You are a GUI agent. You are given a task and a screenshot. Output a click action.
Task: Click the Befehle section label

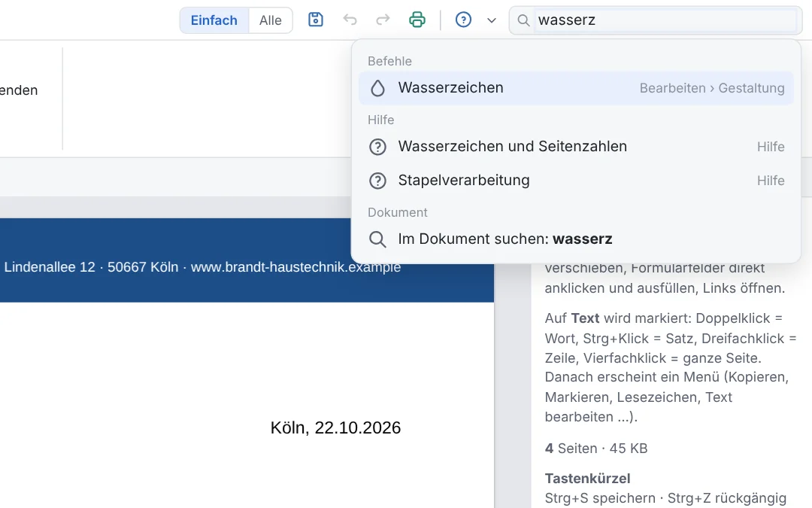(x=389, y=61)
